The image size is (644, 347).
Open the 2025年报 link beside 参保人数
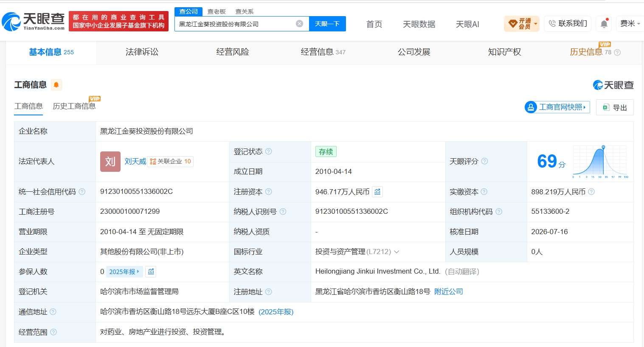(124, 271)
